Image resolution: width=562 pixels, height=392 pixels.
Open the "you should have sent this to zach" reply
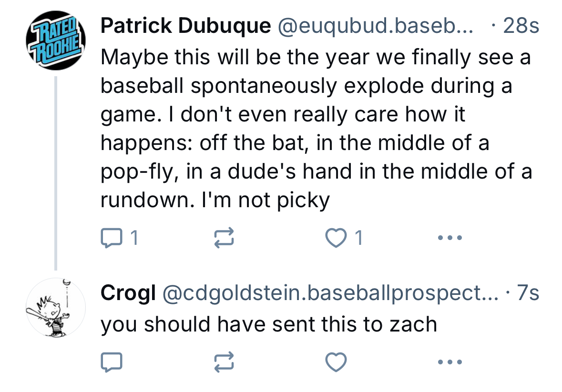point(268,324)
